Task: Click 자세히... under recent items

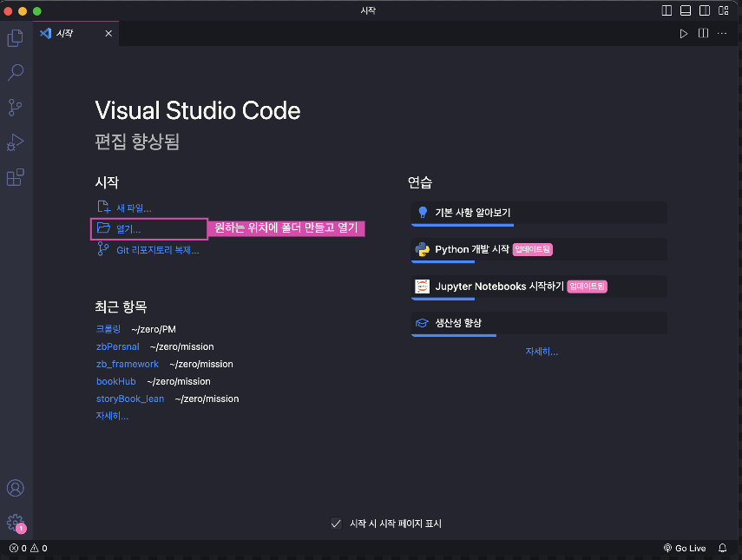Action: [x=112, y=416]
